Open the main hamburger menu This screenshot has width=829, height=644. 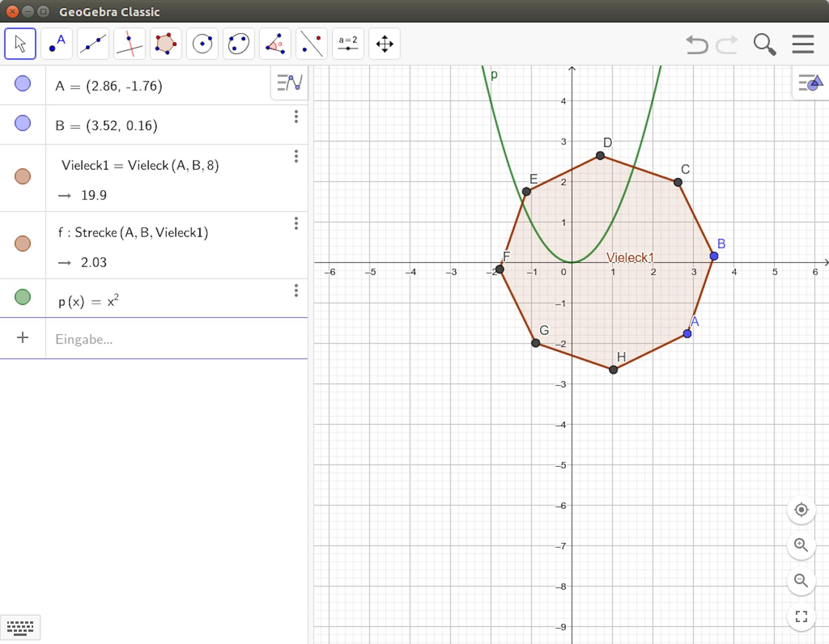coord(803,44)
